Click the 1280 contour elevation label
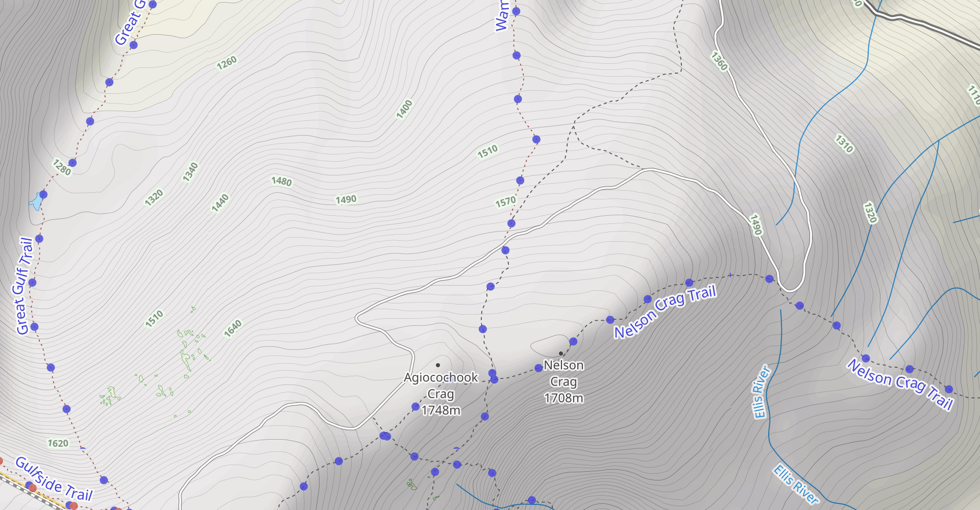The height and width of the screenshot is (510, 980). 62,167
